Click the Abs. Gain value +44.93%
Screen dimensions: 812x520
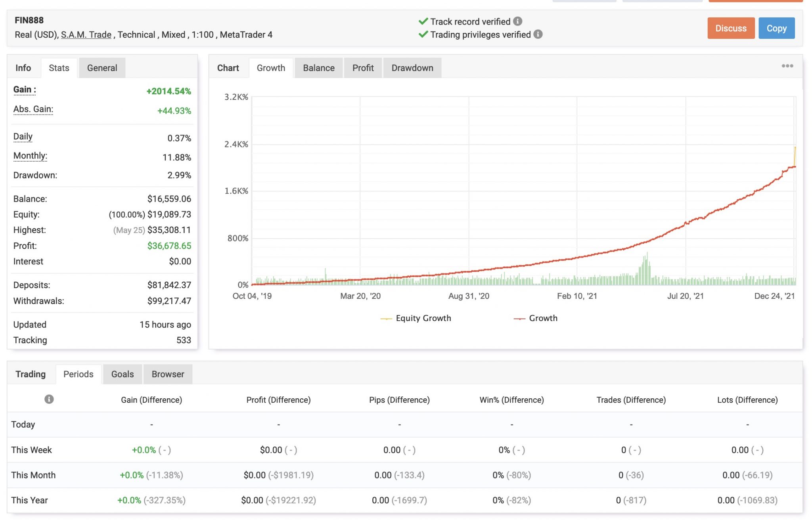pyautogui.click(x=174, y=111)
